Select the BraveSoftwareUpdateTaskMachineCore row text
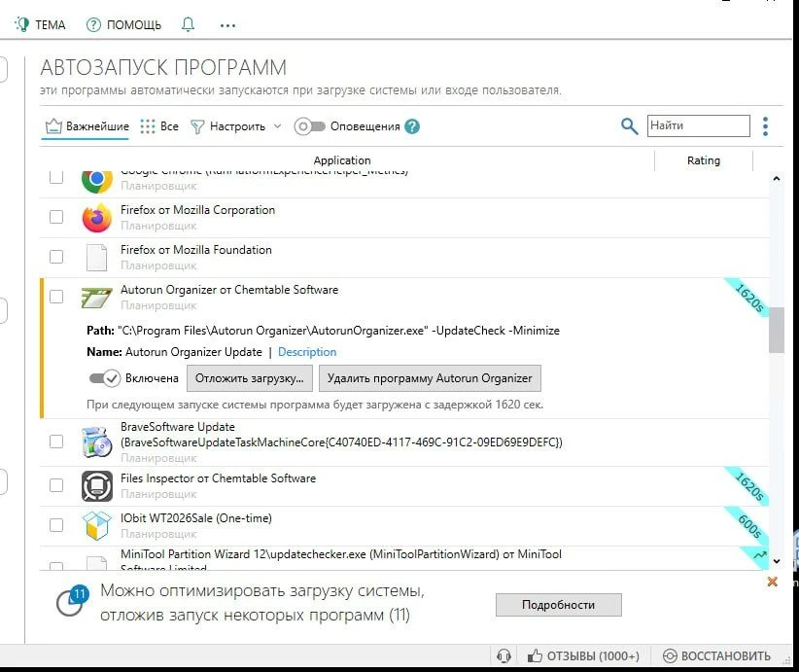 click(341, 442)
